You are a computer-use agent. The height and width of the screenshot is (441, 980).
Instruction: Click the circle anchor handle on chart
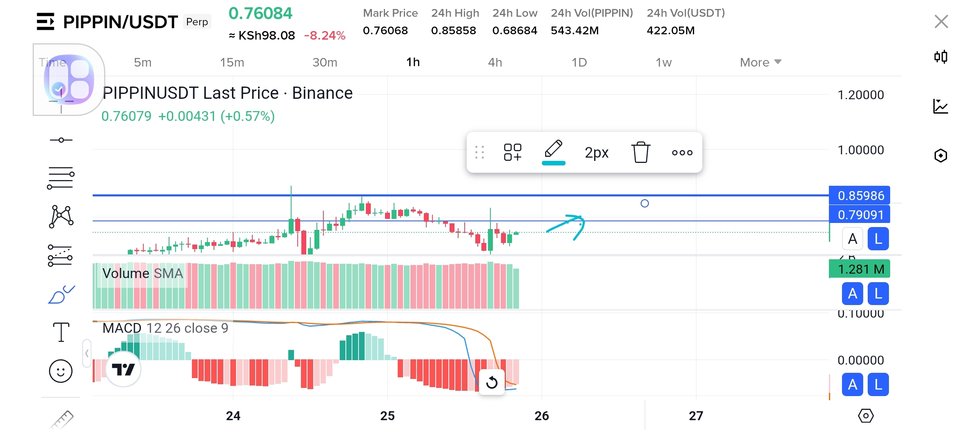(x=645, y=203)
